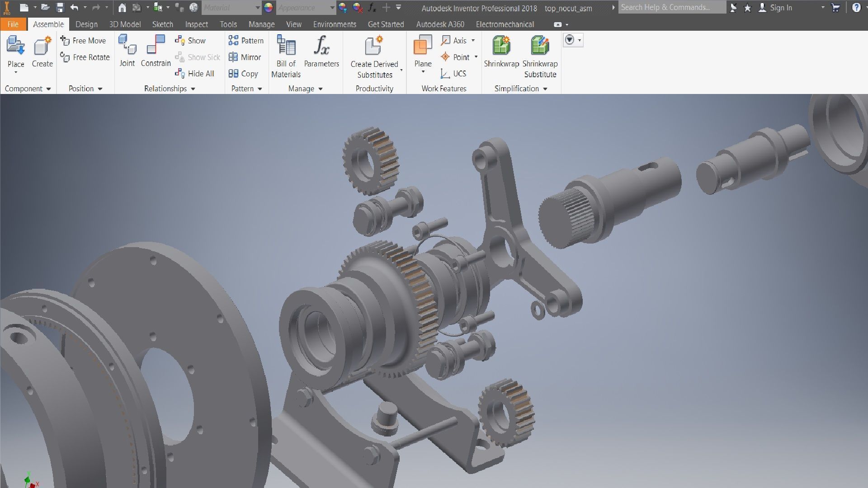Open the Axis dropdown arrow
Viewport: 868px width, 488px height.
[473, 41]
